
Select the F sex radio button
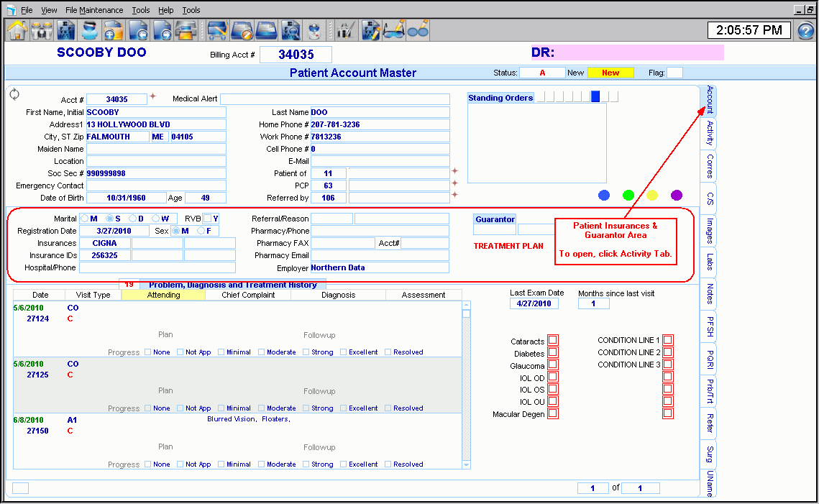(202, 231)
